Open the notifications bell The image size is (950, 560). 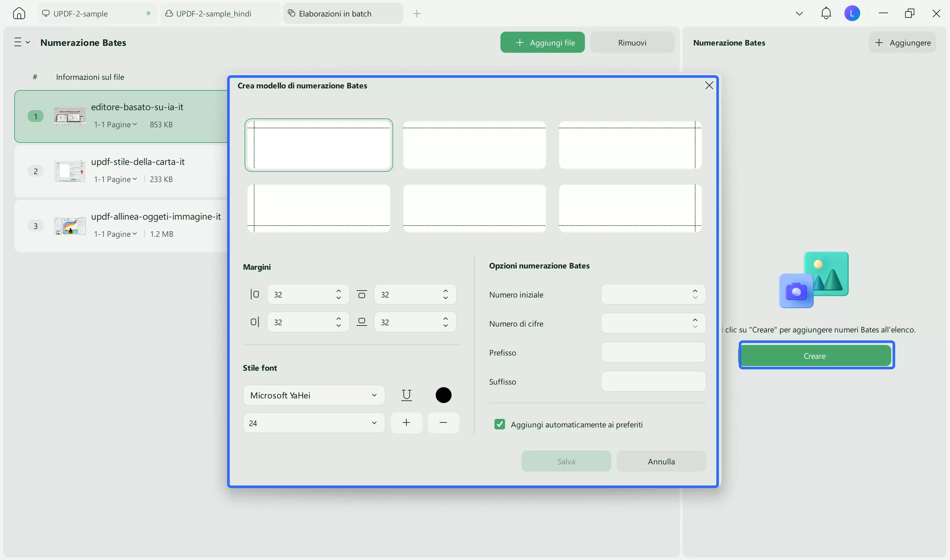(826, 14)
